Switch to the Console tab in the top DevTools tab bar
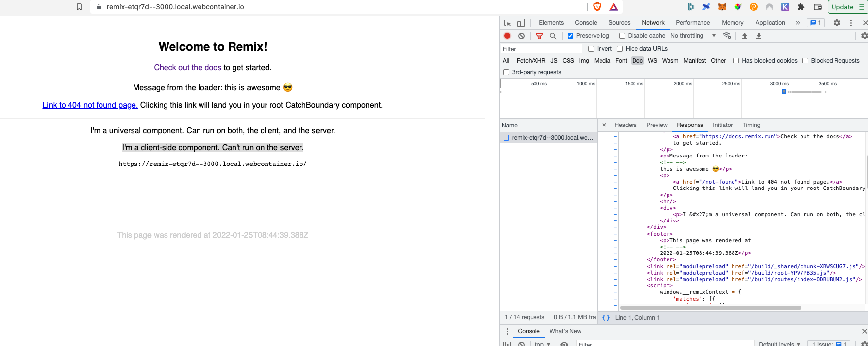 click(x=586, y=23)
